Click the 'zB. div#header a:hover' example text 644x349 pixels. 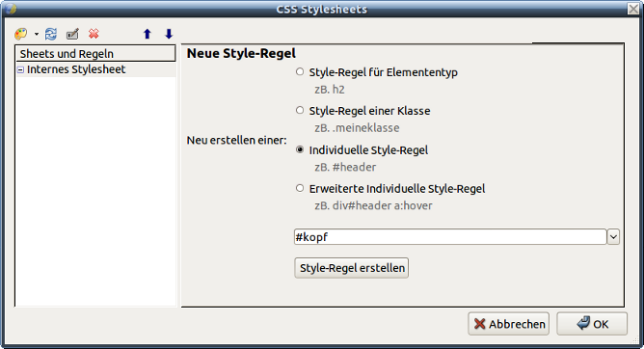373,205
